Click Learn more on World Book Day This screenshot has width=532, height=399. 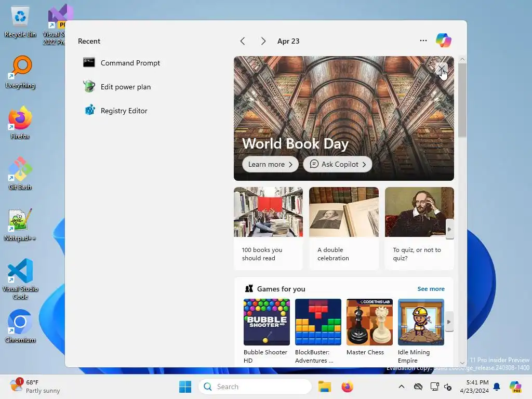click(x=270, y=164)
